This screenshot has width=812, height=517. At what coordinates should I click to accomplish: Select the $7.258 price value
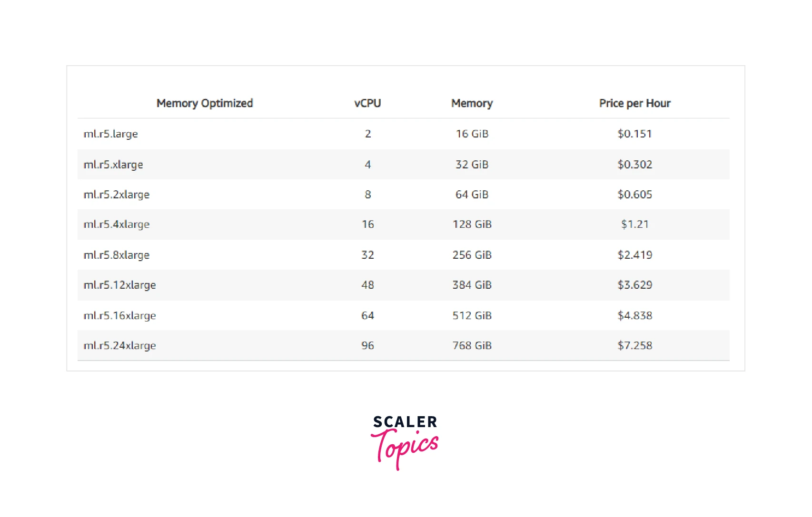point(634,346)
